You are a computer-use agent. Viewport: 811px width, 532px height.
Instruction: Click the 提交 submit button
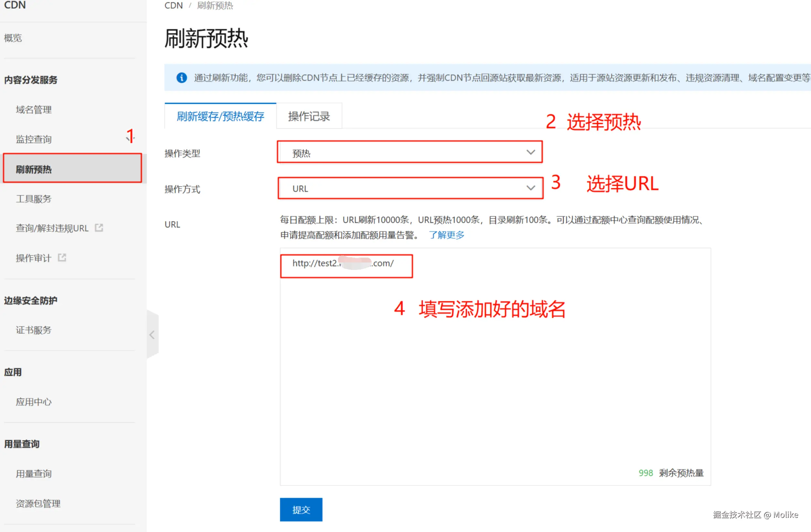[301, 509]
